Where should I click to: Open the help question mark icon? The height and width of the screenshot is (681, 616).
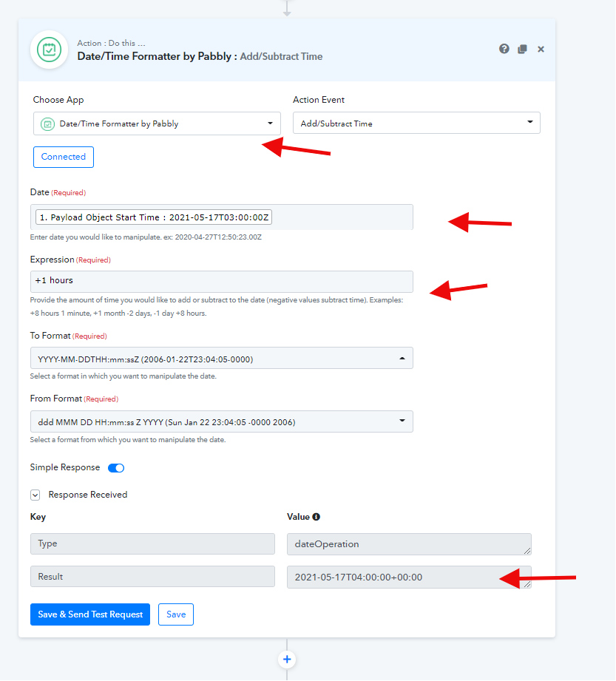(x=504, y=49)
